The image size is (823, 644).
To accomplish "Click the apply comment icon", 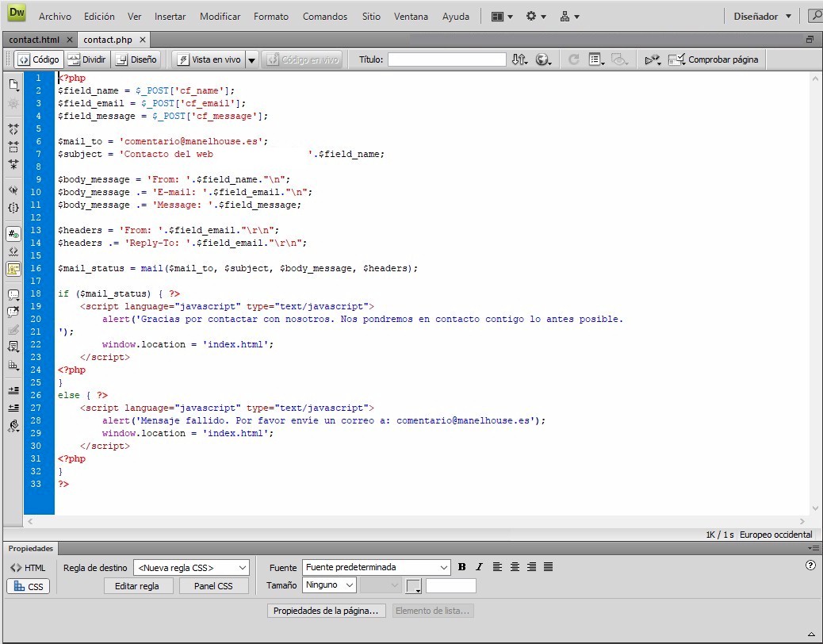I will (x=13, y=294).
